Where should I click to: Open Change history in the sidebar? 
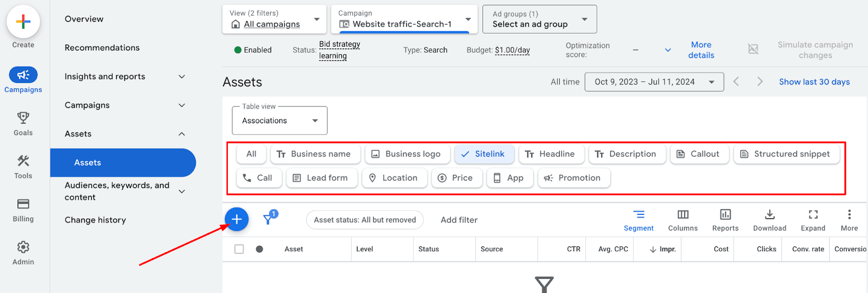tap(95, 220)
